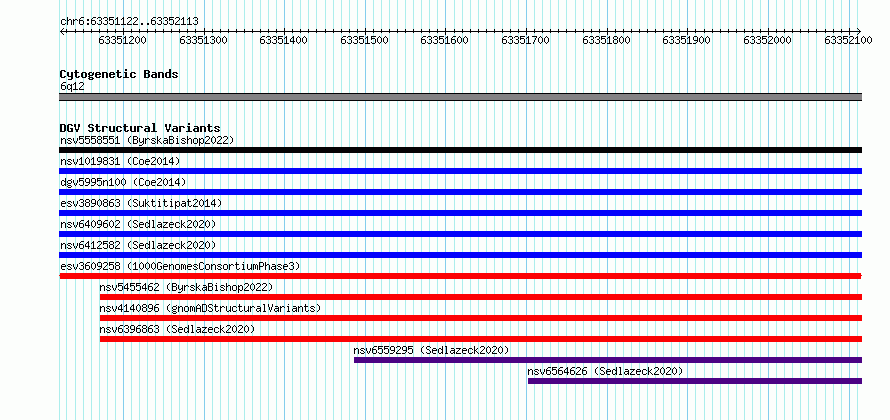This screenshot has height=420, width=890.
Task: Click the Cytogenetic Bands track heading
Action: point(119,74)
